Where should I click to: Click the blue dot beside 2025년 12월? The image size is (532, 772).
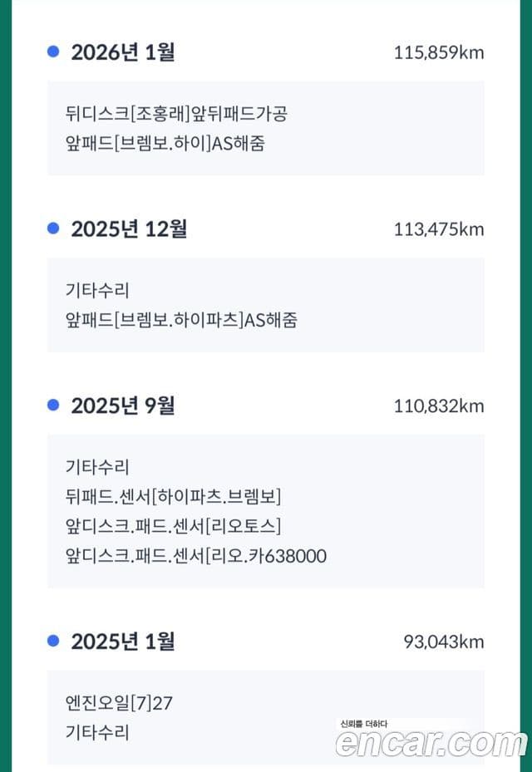click(53, 229)
